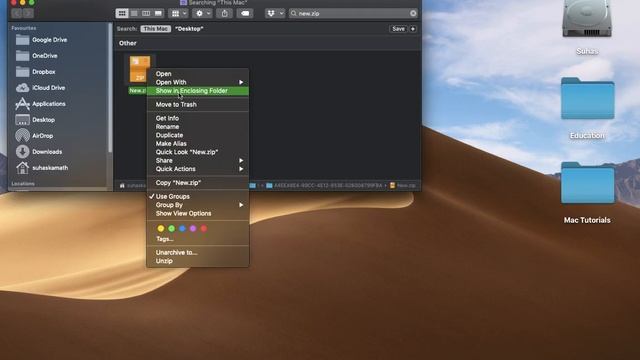
Task: Select the New.zip file icon
Action: point(140,69)
